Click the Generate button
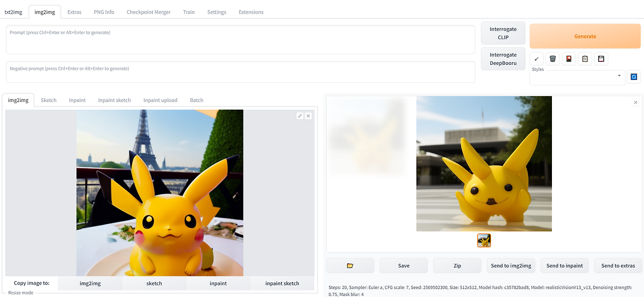 tap(585, 36)
